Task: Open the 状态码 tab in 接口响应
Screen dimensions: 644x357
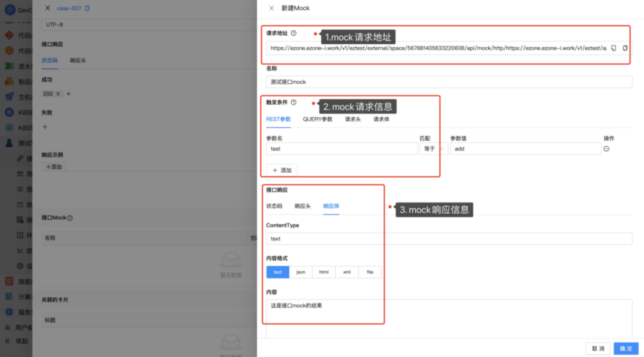Action: (274, 206)
